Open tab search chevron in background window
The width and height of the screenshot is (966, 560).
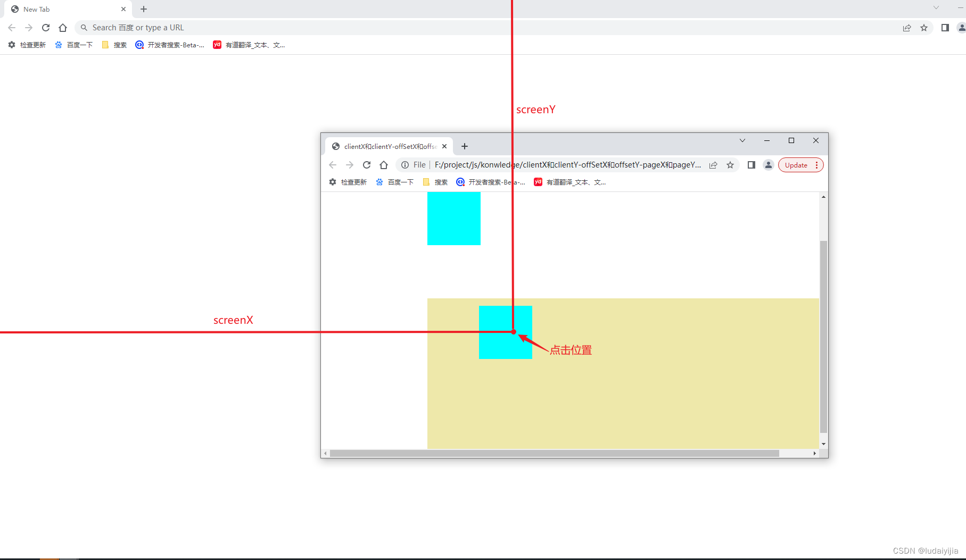[936, 7]
